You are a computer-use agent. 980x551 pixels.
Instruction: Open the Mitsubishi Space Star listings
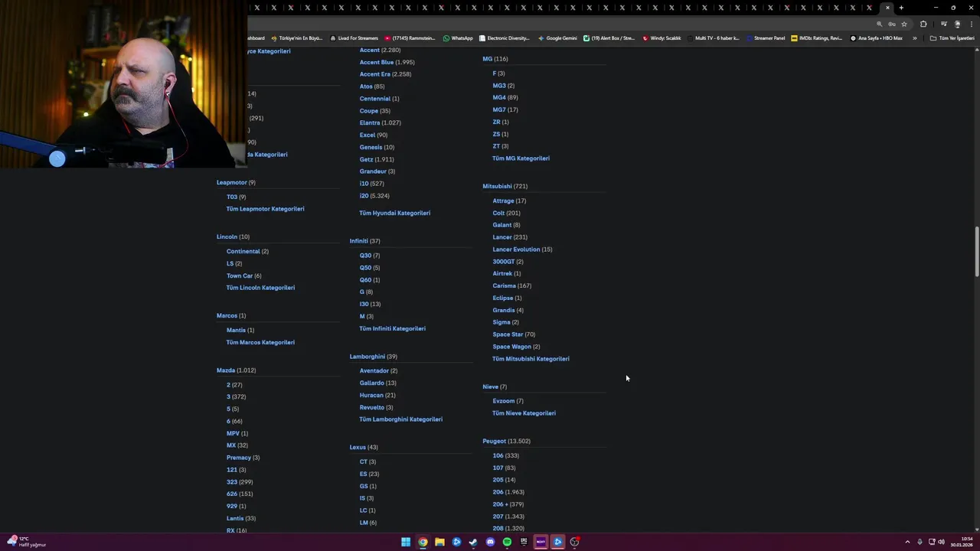pyautogui.click(x=508, y=334)
